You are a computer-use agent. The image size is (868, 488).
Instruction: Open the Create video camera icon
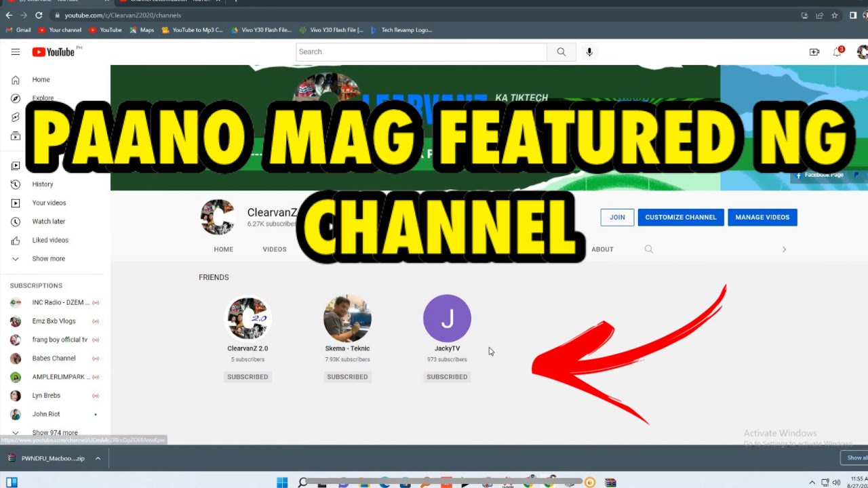coord(814,52)
